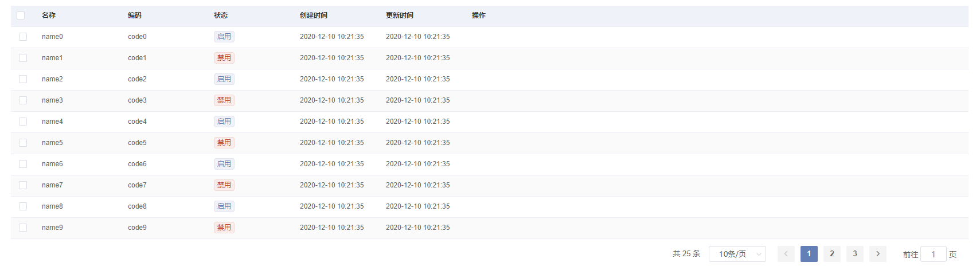Click the 启用 status tag for name0
Screen dimensions: 980x270
[x=224, y=37]
